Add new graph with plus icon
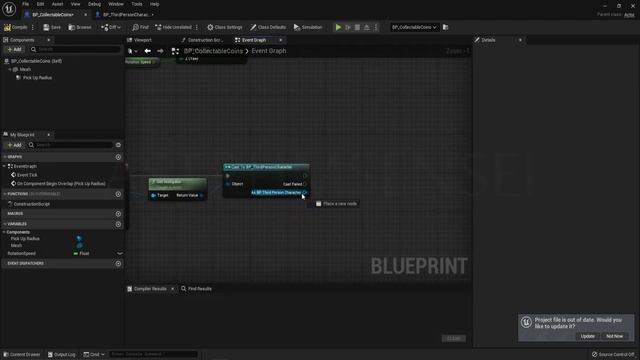 pyautogui.click(x=118, y=157)
